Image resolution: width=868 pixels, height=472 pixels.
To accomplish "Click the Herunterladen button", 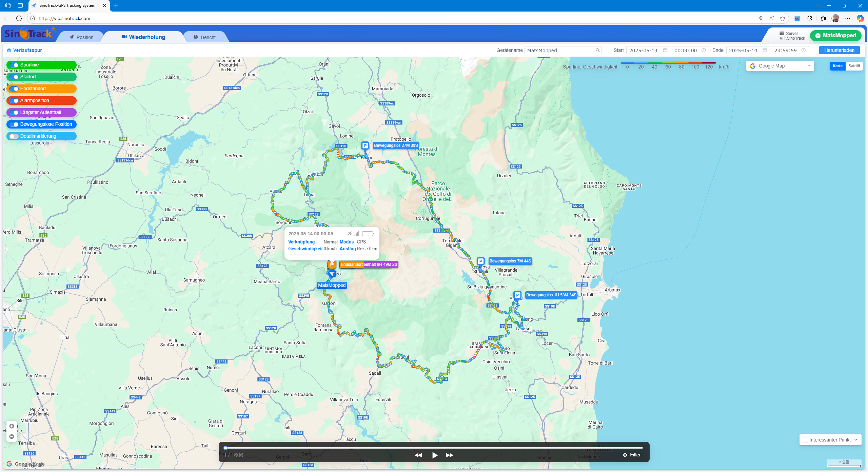I will (839, 50).
